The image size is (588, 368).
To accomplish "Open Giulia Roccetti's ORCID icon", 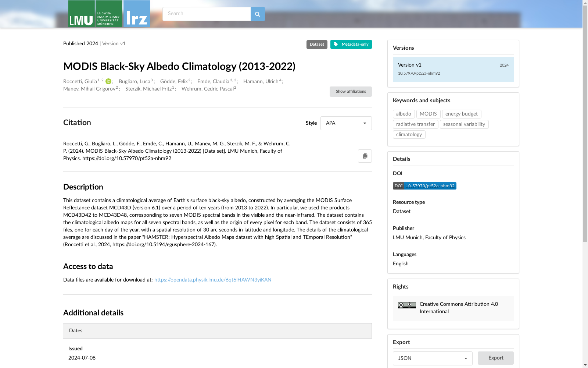I will pyautogui.click(x=108, y=82).
